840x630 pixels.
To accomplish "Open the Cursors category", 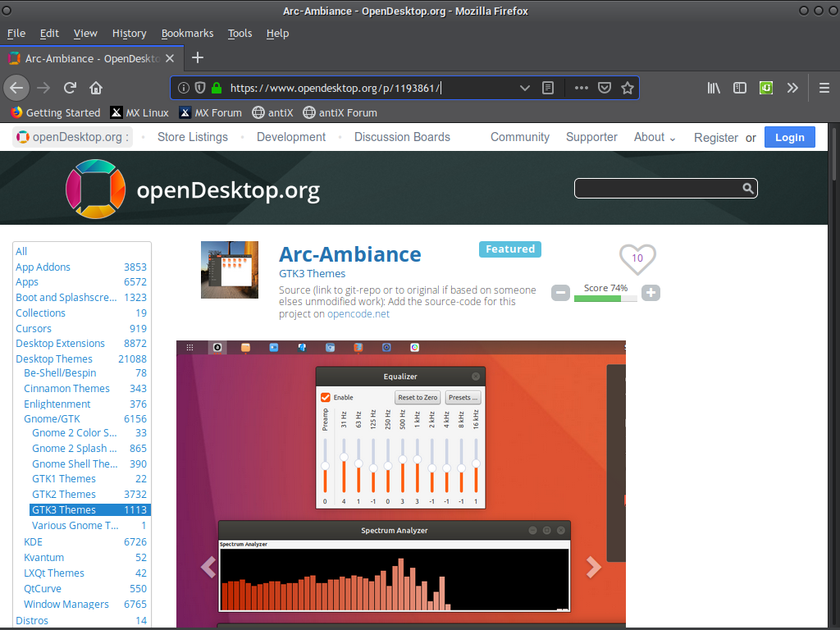I will coord(33,328).
